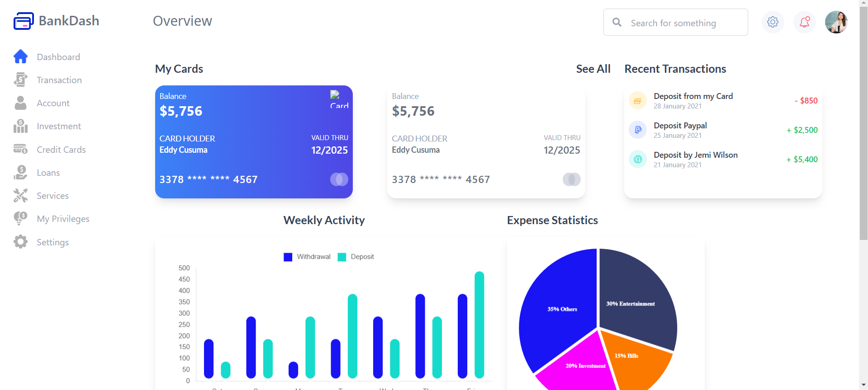This screenshot has height=390, width=868.
Task: Click the Recent Transactions heading
Action: pyautogui.click(x=675, y=69)
